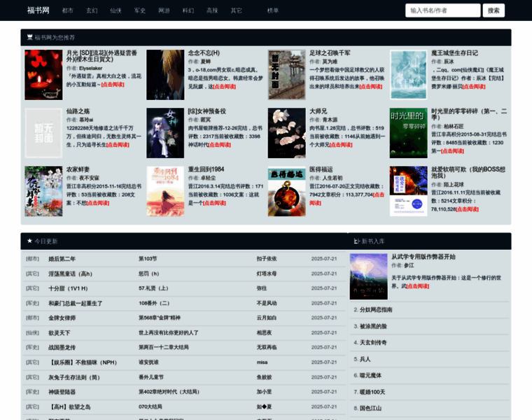Open the 福书网 site logo link
Viewport: 532px width, 420px height.
(38, 10)
